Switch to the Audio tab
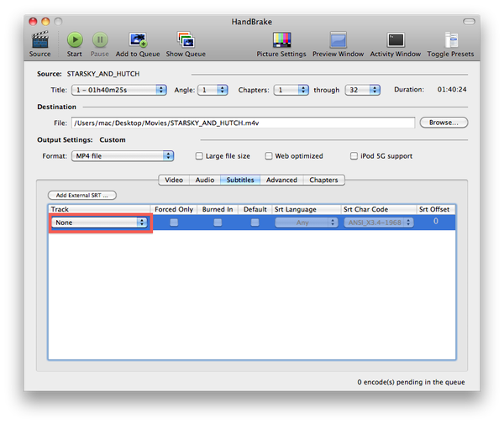504x424 pixels. 205,180
